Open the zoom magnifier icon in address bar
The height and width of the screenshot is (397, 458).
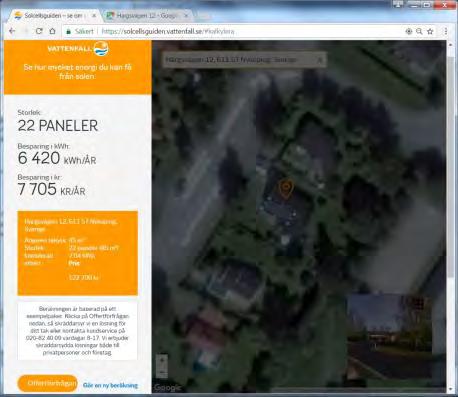point(419,31)
